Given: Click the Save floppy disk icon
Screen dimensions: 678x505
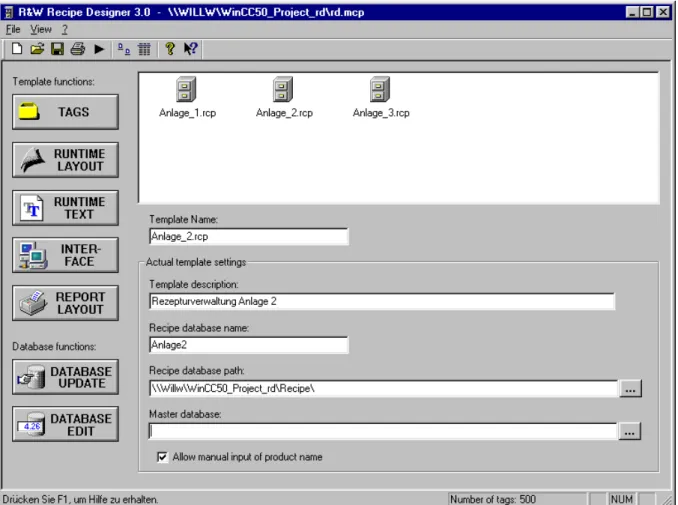Looking at the screenshot, I should [57, 49].
